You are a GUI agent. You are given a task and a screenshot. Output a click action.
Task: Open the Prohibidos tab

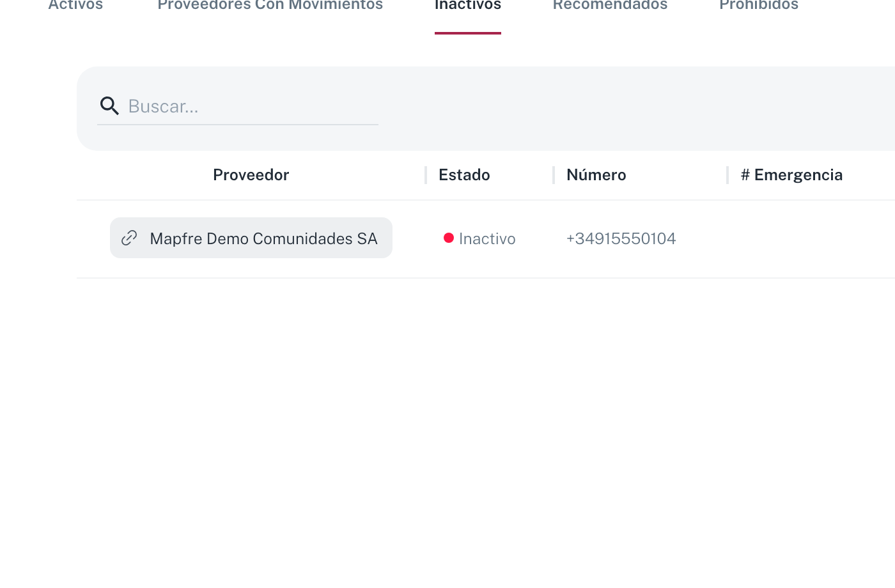coord(759,5)
